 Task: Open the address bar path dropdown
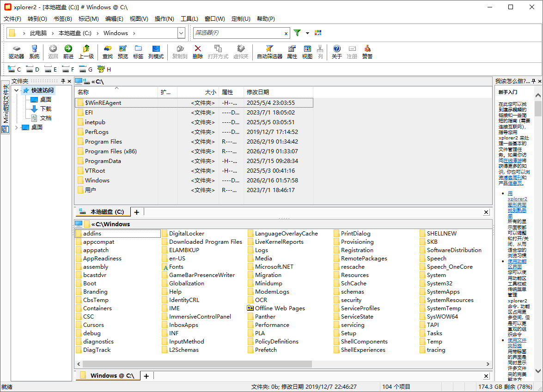[181, 33]
